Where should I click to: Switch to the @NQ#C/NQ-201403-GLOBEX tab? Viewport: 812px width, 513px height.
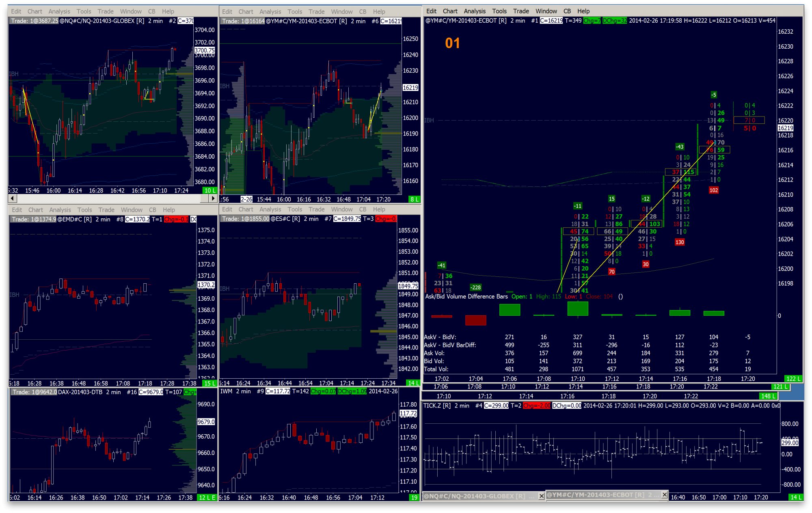[x=479, y=496]
